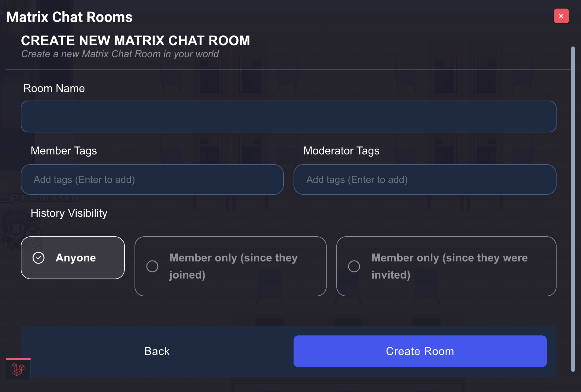Click the Moderator Tags input box
This screenshot has width=581, height=392.
pos(424,179)
